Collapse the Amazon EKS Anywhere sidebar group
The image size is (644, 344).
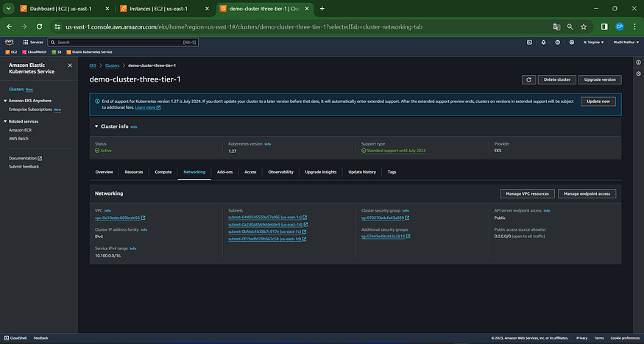tap(5, 101)
